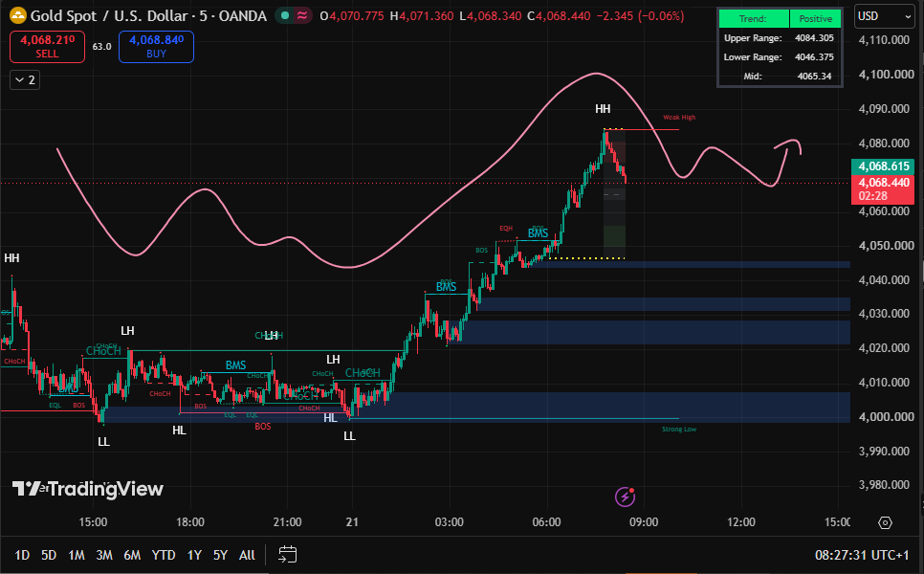
Task: Click the Mid 4065.34 value
Action: point(814,76)
